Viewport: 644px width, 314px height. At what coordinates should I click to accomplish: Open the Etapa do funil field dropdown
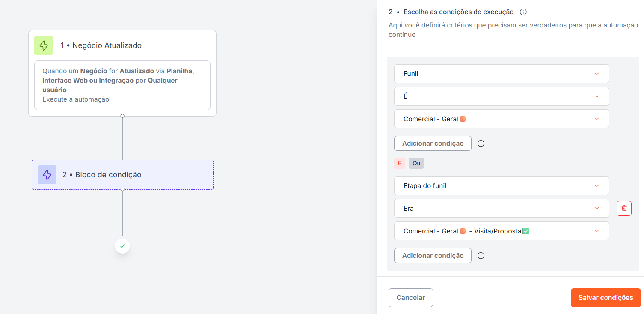tap(502, 186)
